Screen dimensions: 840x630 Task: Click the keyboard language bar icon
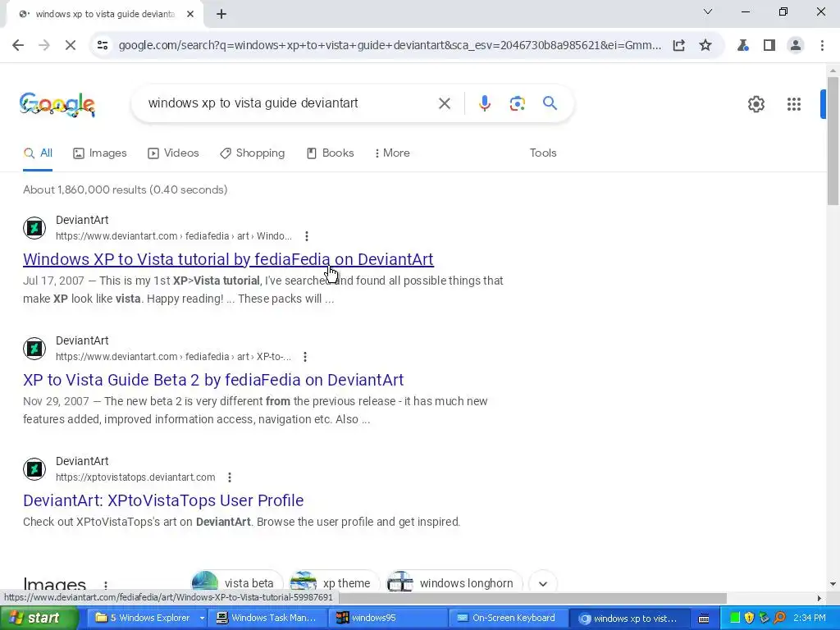705,619
